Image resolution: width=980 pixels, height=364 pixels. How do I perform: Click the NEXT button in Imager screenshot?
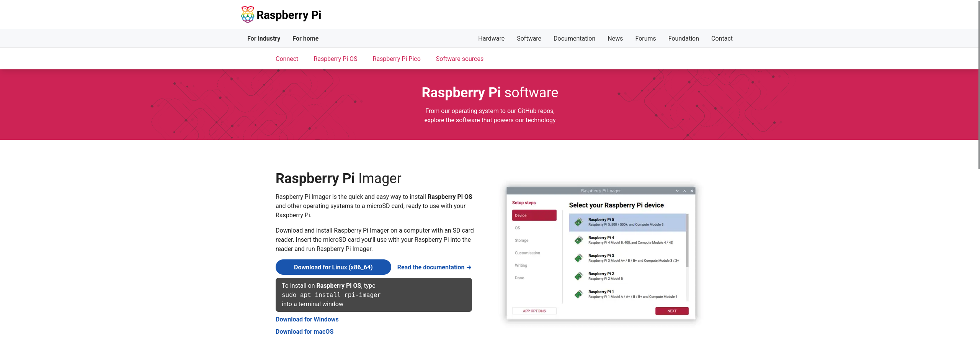pos(672,311)
